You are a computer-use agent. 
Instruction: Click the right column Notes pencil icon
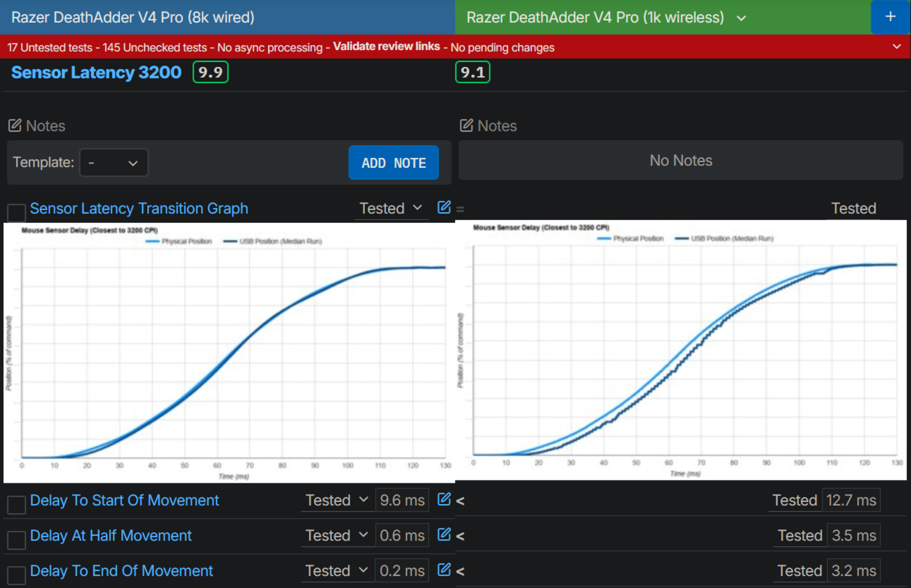[466, 126]
